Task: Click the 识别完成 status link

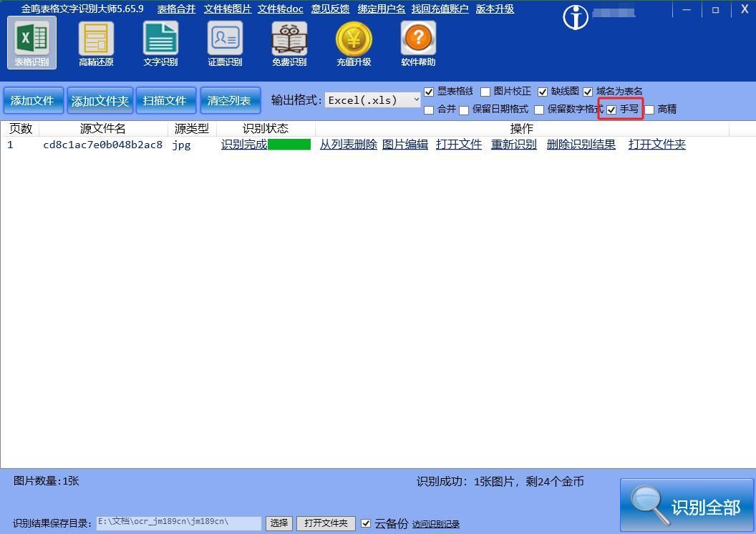Action: click(x=244, y=144)
